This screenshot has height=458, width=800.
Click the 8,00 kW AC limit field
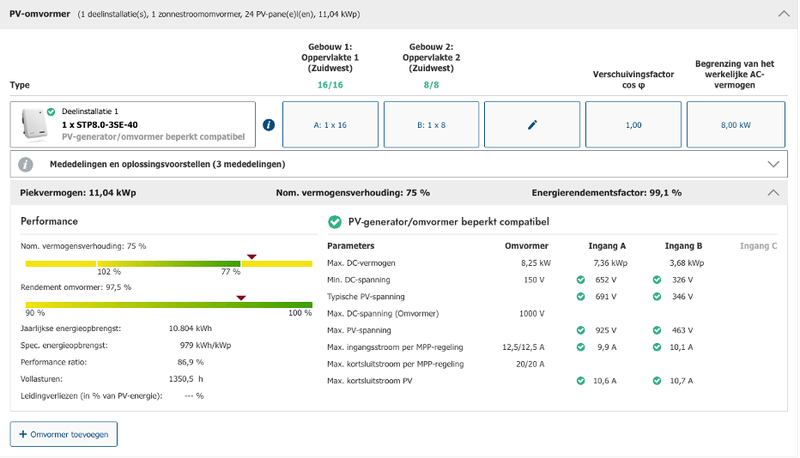tap(736, 125)
